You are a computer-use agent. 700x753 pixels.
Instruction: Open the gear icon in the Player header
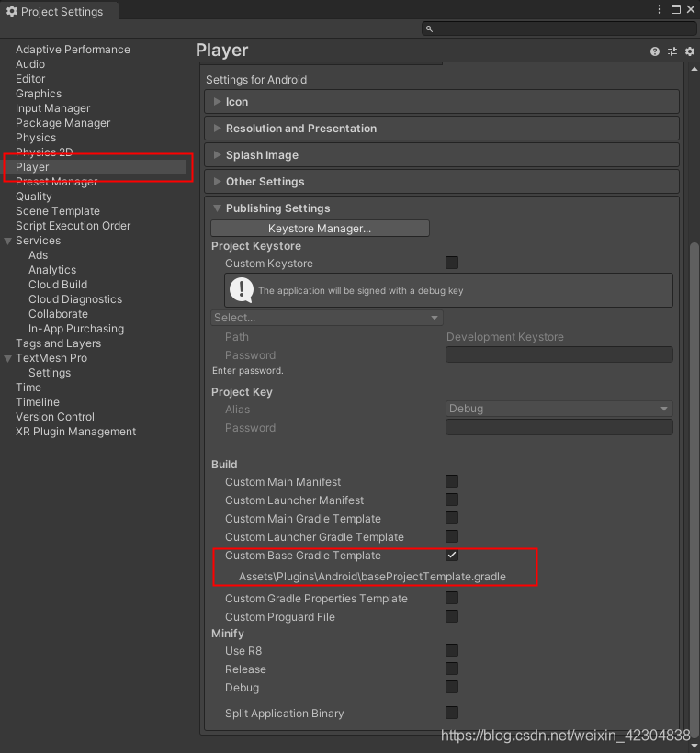[x=689, y=51]
